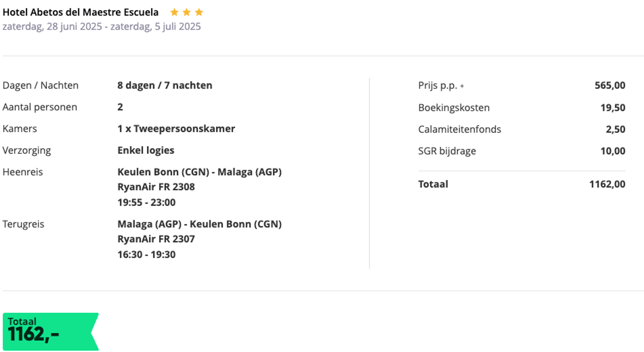Click the green Totaal 1162,- price badge
Screen dimensions: 644x352
coord(51,332)
